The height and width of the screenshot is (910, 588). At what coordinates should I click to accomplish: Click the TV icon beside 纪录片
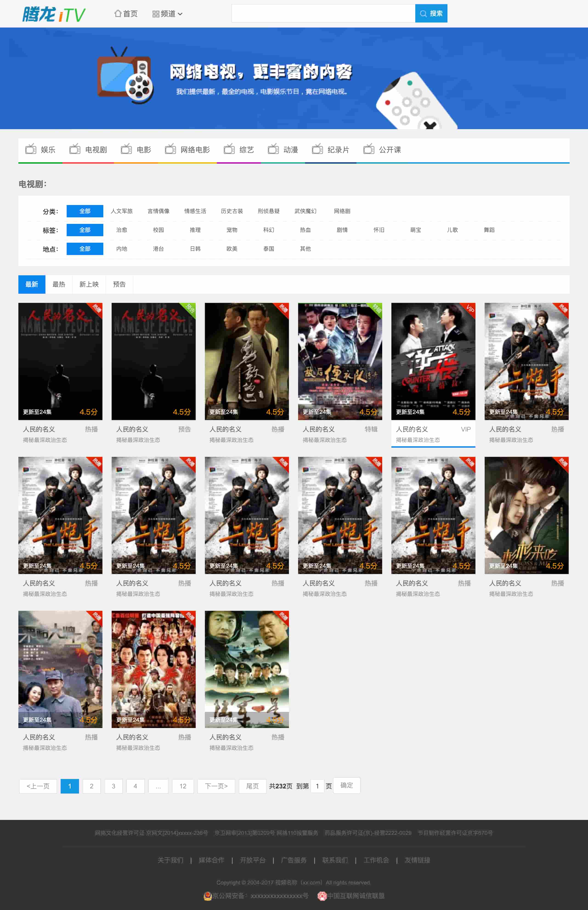tap(317, 149)
